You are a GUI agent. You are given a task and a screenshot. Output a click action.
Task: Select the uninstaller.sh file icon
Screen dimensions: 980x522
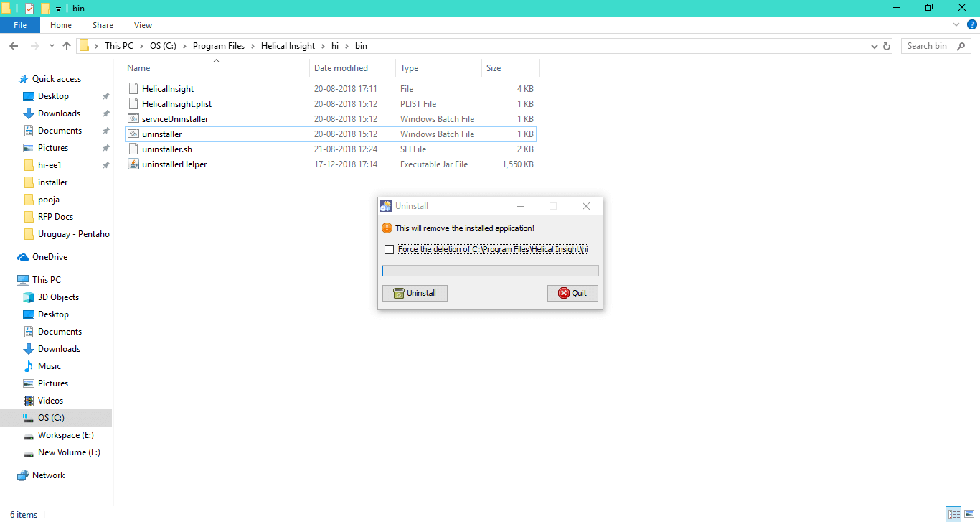(x=133, y=149)
